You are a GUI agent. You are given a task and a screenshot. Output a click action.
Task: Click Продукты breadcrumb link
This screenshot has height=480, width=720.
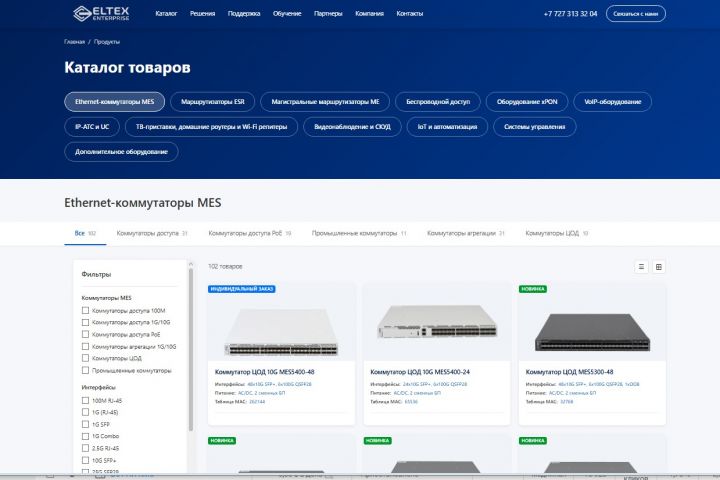[107, 42]
